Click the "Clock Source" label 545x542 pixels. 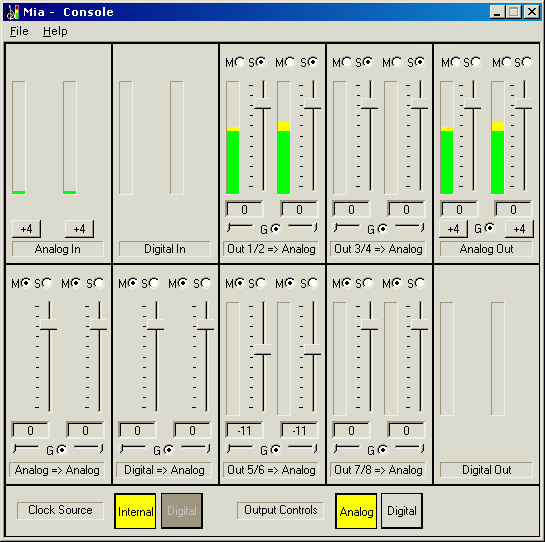pyautogui.click(x=60, y=510)
